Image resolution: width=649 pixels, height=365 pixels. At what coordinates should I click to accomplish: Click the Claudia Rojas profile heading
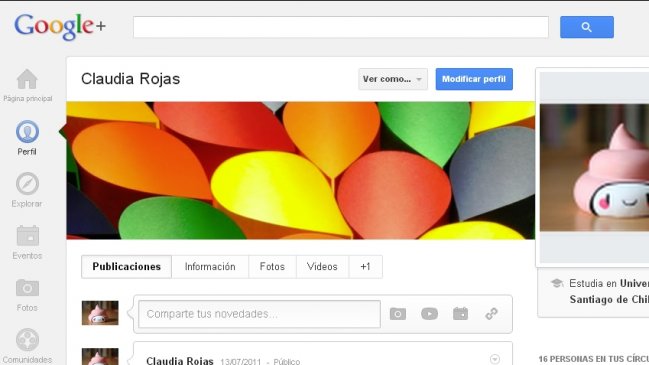130,79
